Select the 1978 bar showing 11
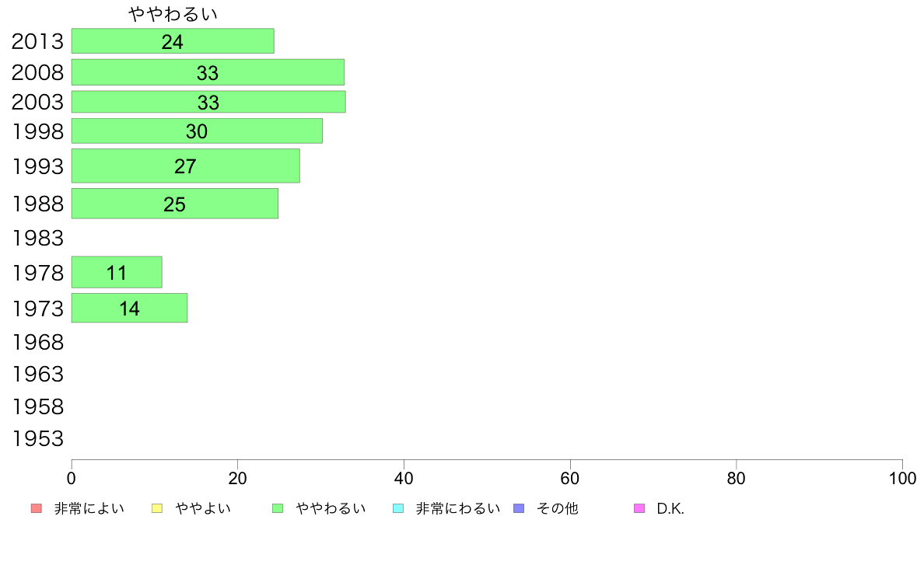Screen dimensions: 924x572 (x=117, y=272)
